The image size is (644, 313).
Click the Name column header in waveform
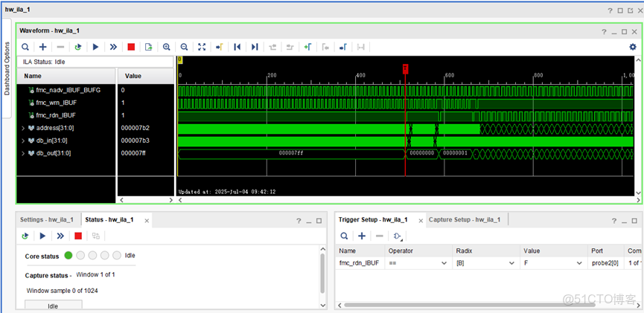tap(66, 76)
